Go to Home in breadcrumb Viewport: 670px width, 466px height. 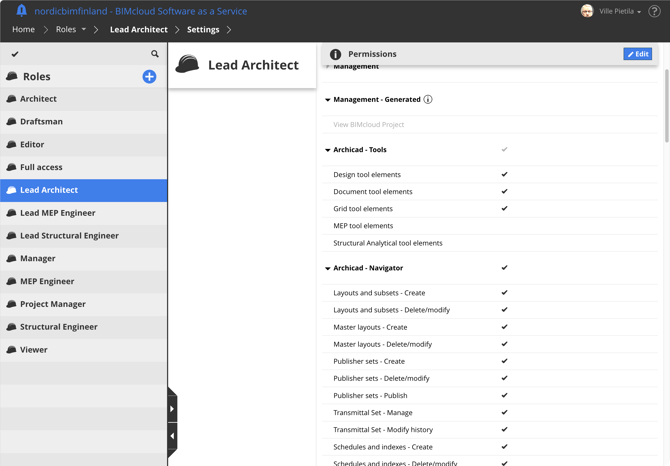(x=23, y=30)
